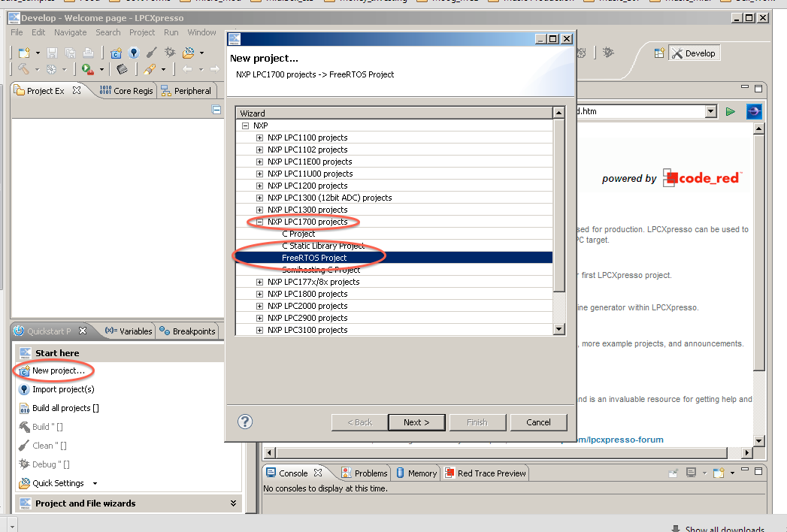Click the Open Perspective icon near Develop
Viewport: 787px width, 532px height.
click(x=659, y=53)
